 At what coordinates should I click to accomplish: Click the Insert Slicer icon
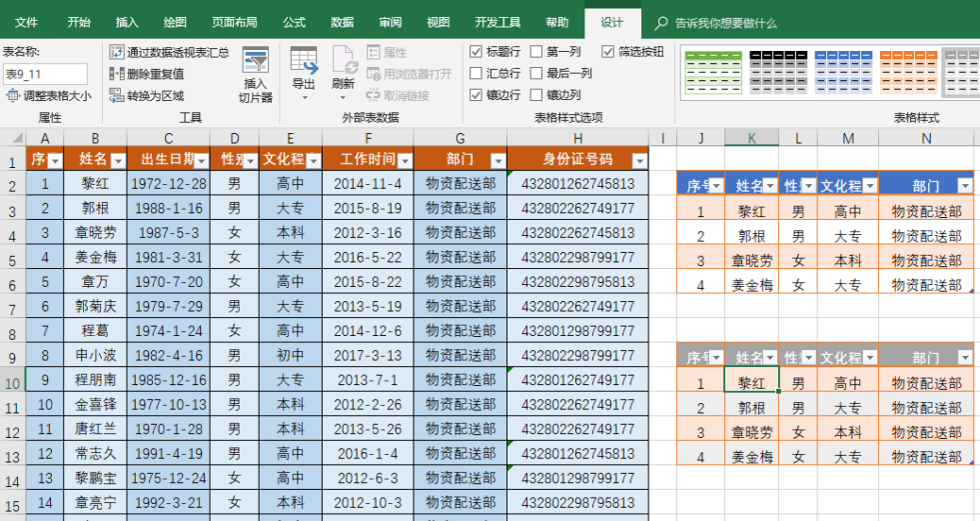click(256, 62)
